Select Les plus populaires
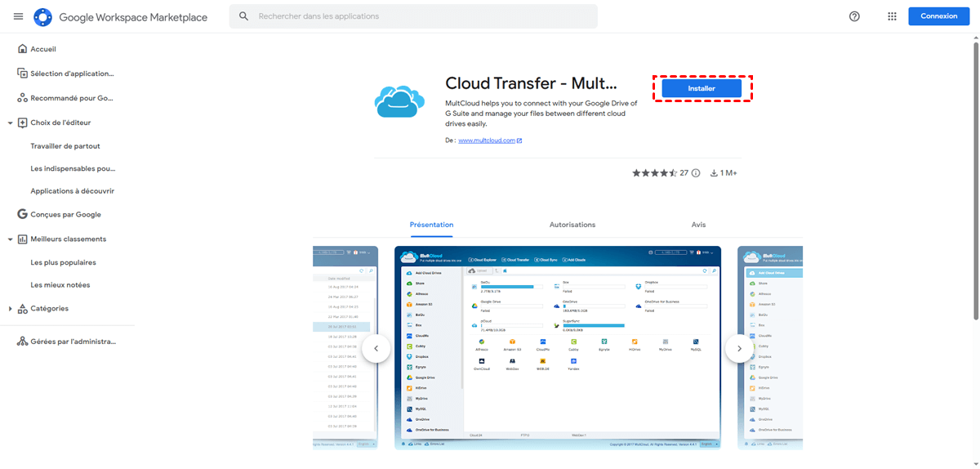 coord(63,262)
